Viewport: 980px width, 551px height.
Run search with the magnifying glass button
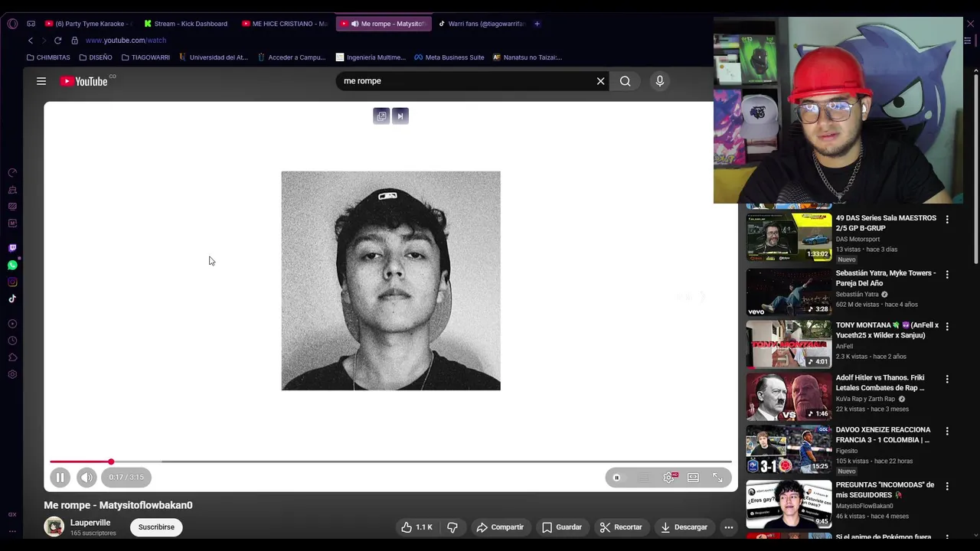coord(626,81)
